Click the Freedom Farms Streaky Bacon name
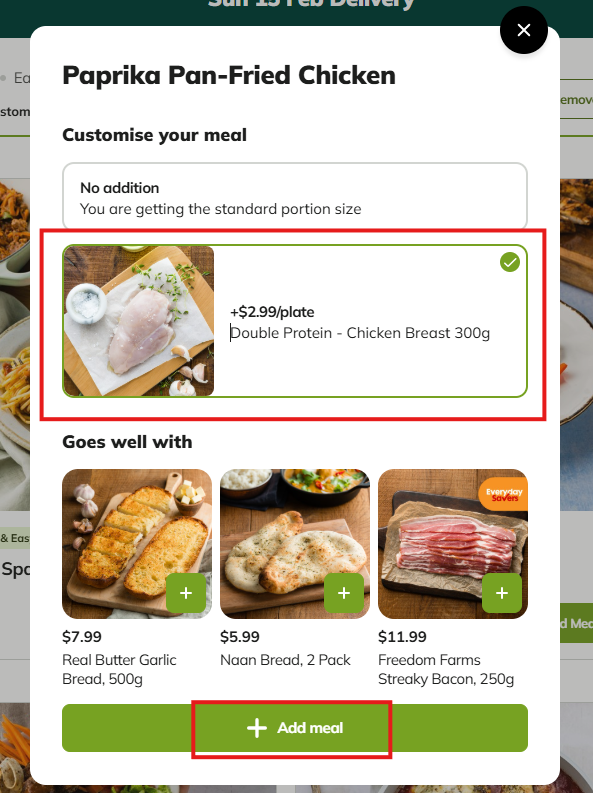The width and height of the screenshot is (593, 793). (446, 669)
